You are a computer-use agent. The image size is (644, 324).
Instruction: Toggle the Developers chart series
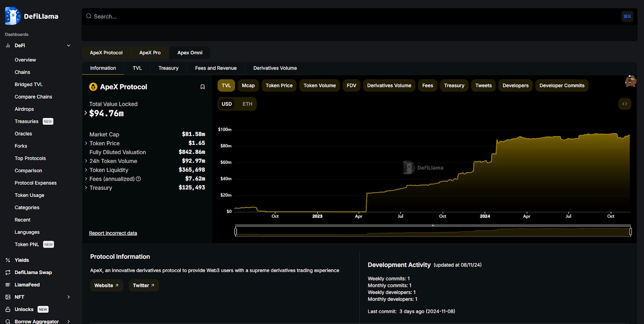pyautogui.click(x=516, y=85)
